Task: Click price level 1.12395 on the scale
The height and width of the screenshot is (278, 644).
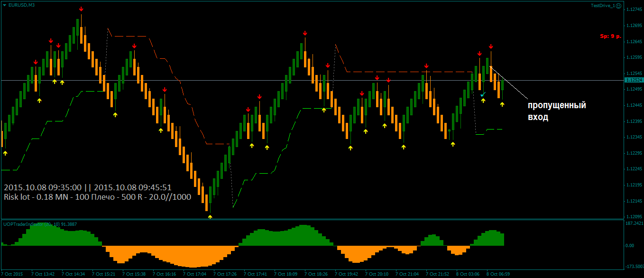Action: point(634,121)
